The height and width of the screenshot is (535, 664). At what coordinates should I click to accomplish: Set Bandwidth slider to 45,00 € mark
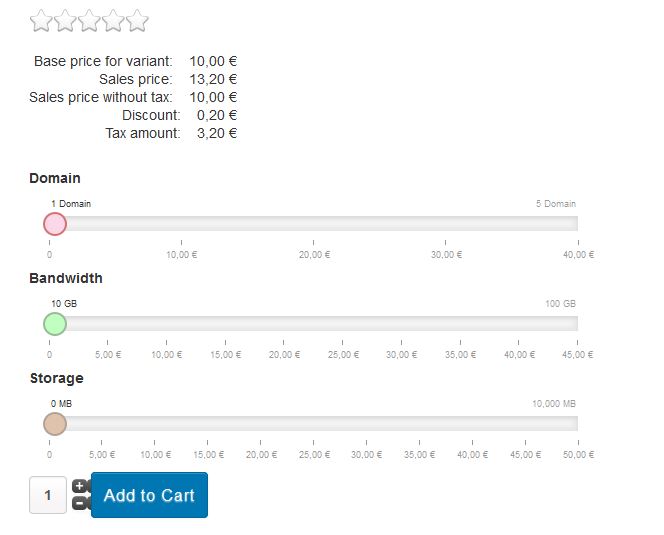pyautogui.click(x=577, y=324)
